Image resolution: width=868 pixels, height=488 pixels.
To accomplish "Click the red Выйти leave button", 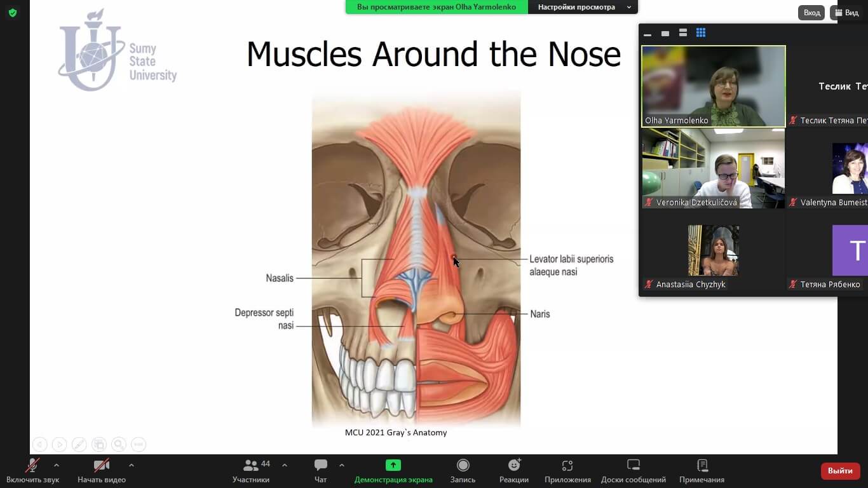I will pyautogui.click(x=840, y=471).
